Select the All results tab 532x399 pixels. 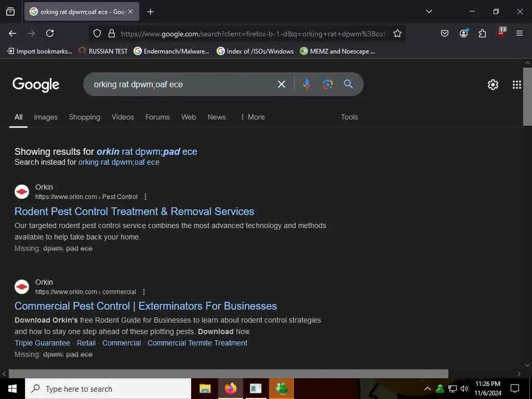18,117
